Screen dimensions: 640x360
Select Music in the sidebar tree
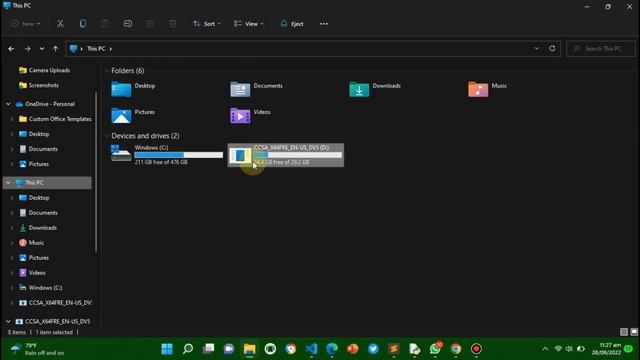pyautogui.click(x=31, y=243)
